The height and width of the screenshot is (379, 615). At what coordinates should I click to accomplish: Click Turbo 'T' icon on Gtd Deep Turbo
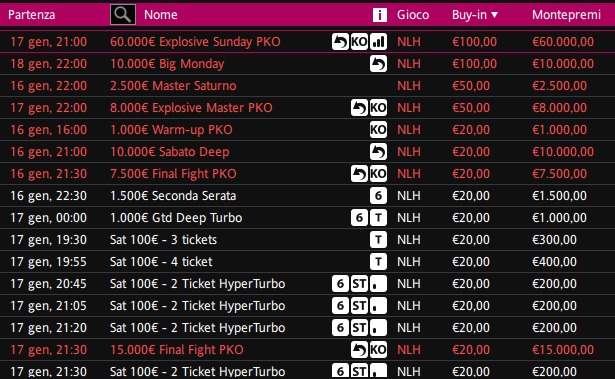378,217
